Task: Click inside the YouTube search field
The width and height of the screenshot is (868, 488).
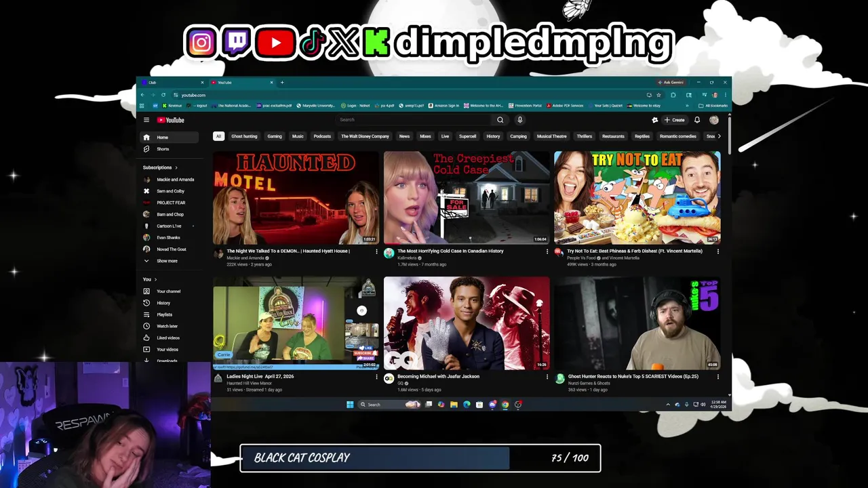Action: tap(415, 120)
